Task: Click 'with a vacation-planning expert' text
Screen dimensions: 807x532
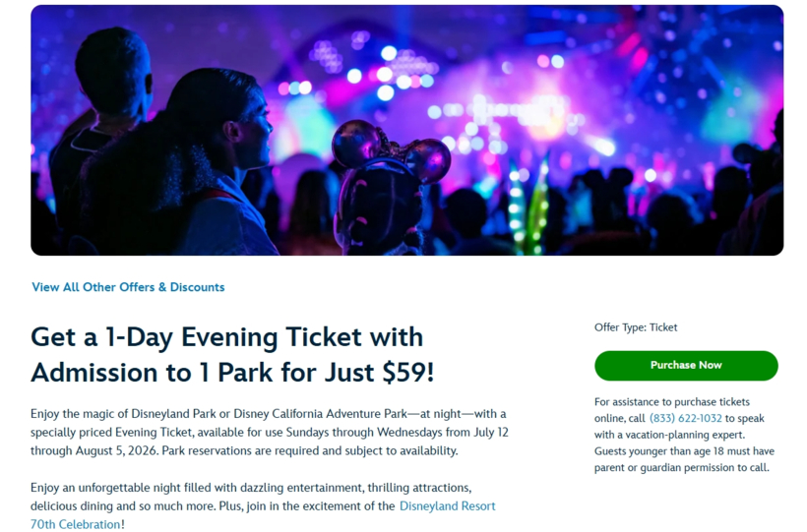Action: [669, 435]
